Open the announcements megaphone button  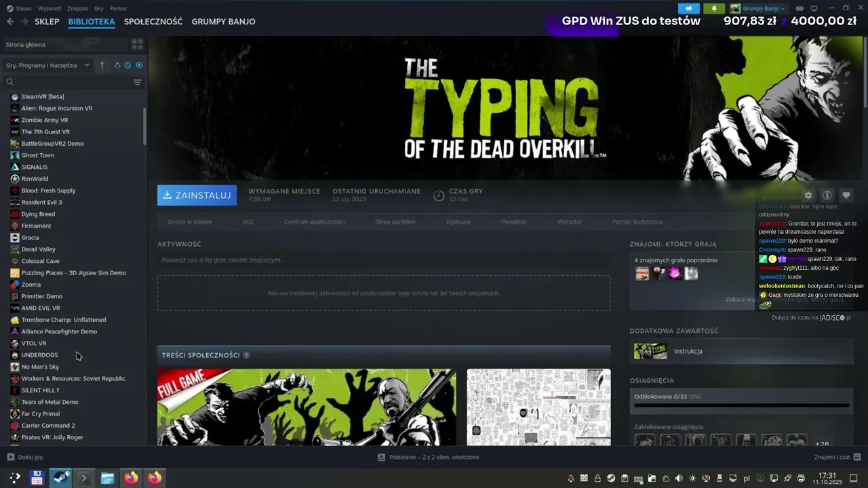(x=689, y=8)
